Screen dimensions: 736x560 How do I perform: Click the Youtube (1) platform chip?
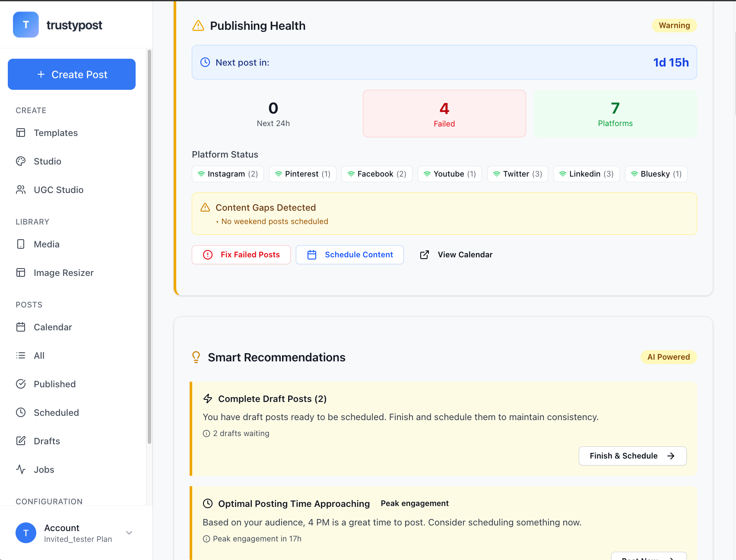[450, 174]
